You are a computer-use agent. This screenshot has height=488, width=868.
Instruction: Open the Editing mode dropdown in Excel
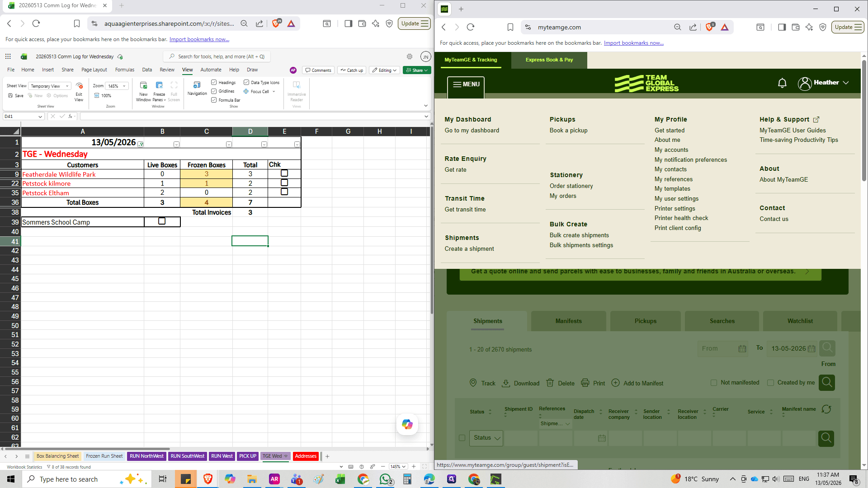click(385, 70)
